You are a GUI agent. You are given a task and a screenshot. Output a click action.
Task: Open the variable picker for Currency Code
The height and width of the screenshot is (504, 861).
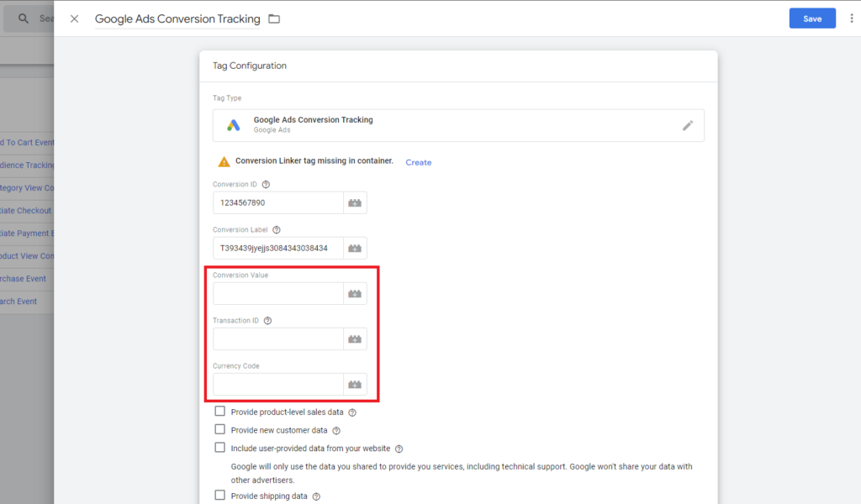(354, 384)
